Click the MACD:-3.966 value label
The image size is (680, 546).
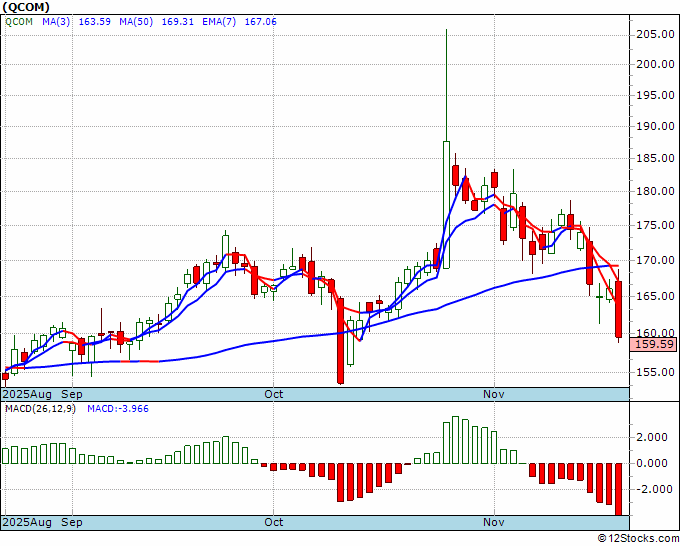(118, 409)
